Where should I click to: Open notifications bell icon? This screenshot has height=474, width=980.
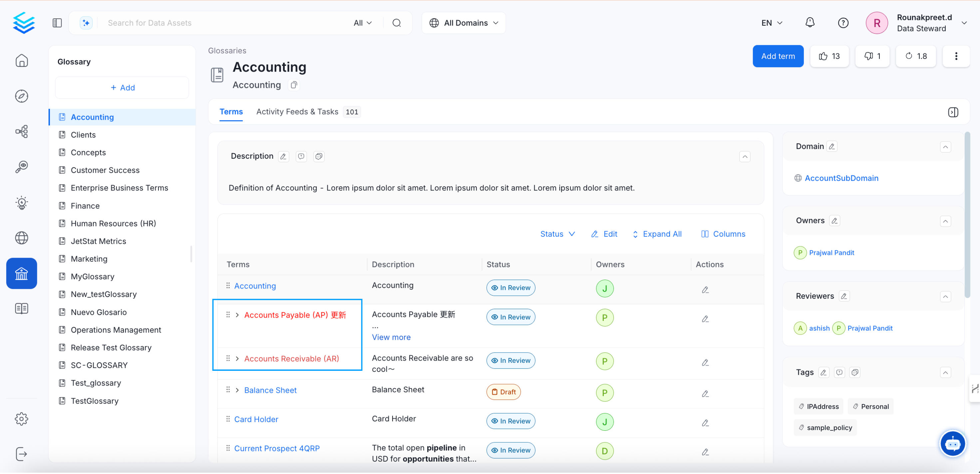coord(810,23)
